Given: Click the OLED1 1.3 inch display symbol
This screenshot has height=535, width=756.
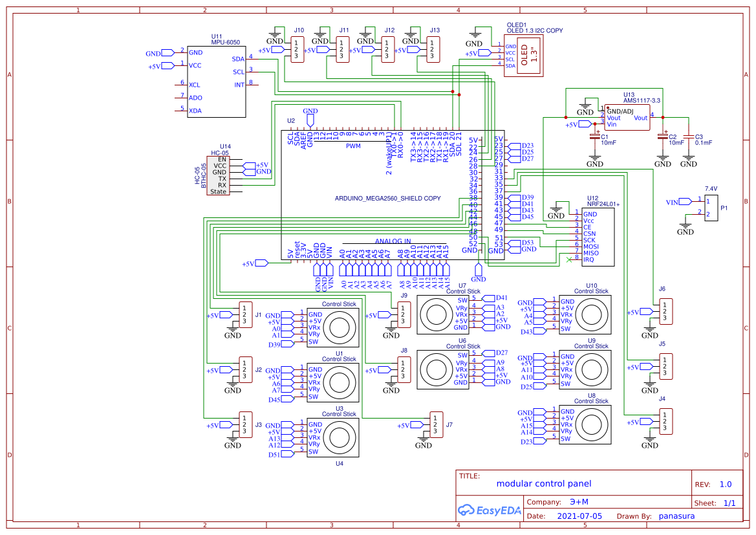Looking at the screenshot, I should (x=524, y=57).
